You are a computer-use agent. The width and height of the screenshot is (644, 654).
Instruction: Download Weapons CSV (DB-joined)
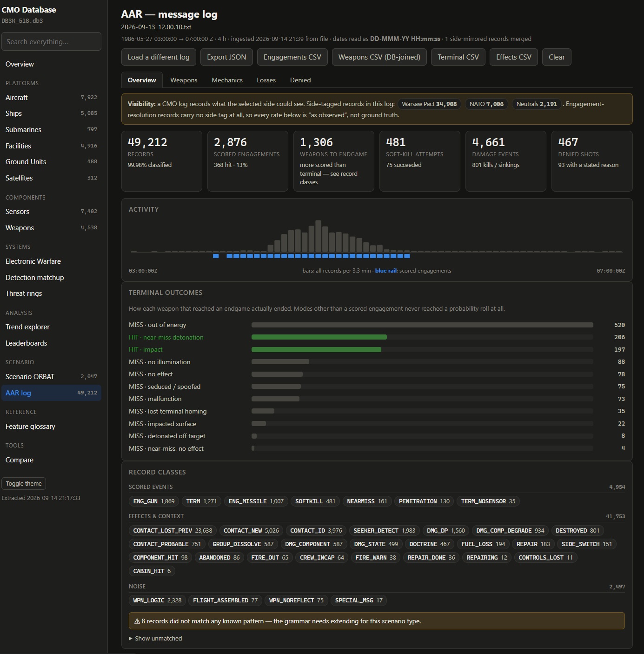click(x=379, y=57)
